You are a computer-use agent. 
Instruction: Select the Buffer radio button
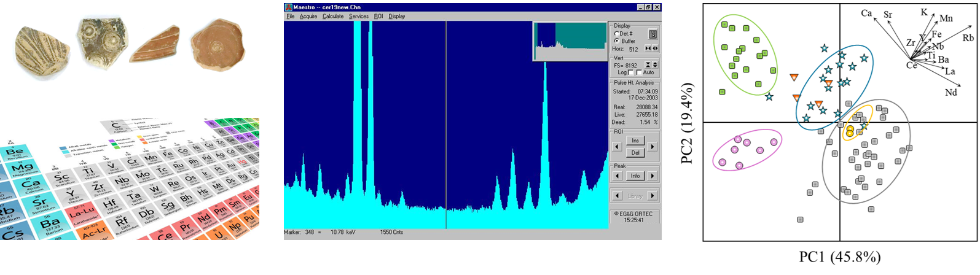[617, 41]
